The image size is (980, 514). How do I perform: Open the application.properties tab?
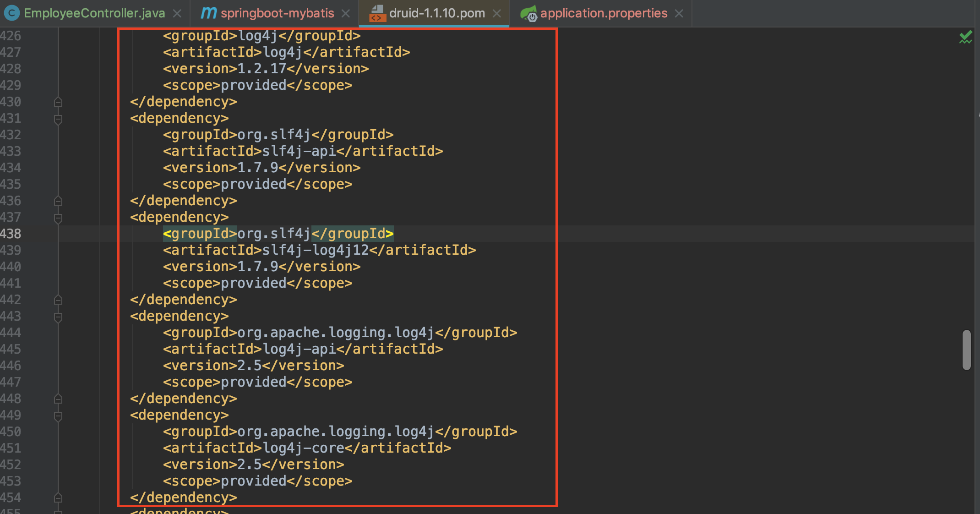tap(603, 13)
